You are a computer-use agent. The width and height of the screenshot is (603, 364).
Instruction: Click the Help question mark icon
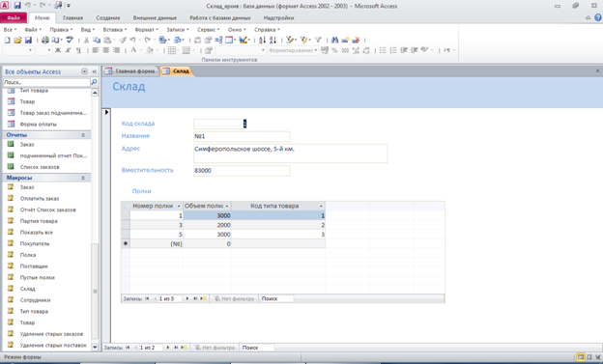[598, 17]
